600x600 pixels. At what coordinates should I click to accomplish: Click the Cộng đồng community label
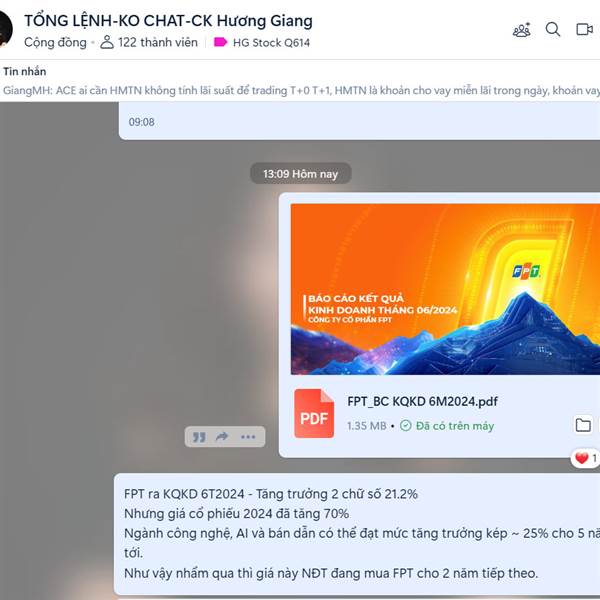55,42
